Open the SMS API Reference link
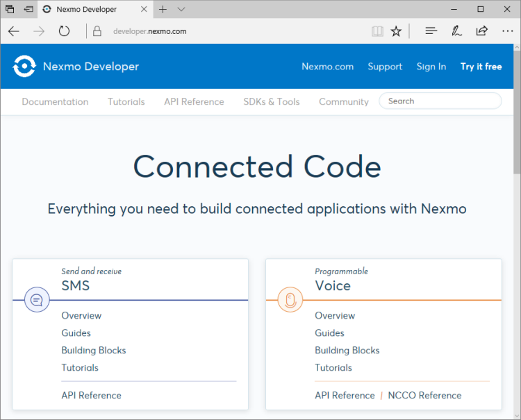Image resolution: width=521 pixels, height=420 pixels. [92, 395]
